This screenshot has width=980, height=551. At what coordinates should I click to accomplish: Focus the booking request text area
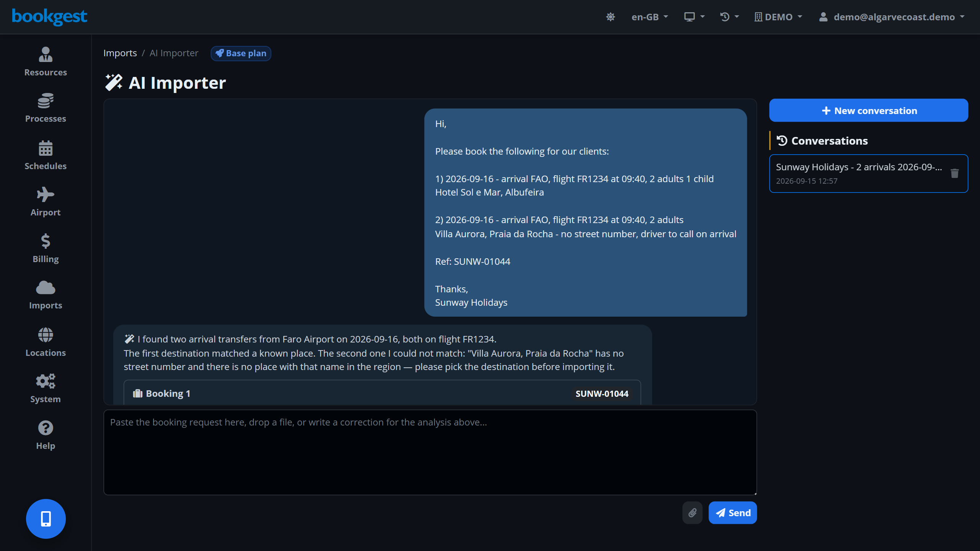pos(430,452)
